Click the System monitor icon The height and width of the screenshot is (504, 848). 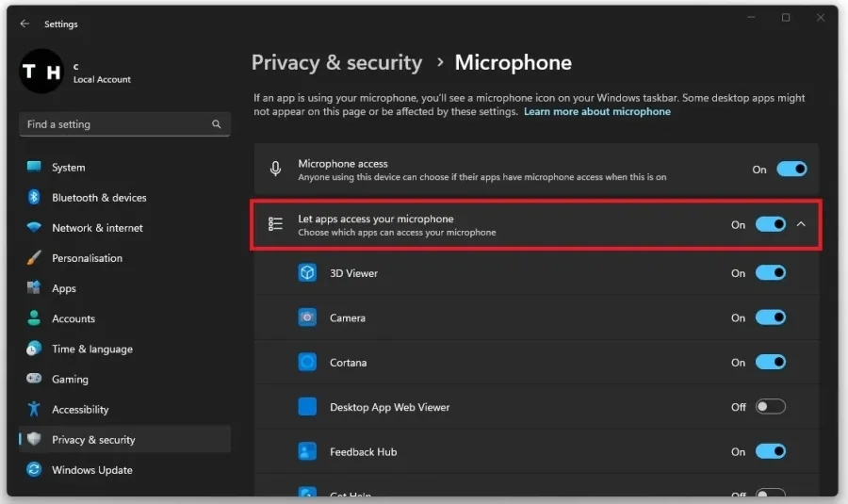pos(34,167)
